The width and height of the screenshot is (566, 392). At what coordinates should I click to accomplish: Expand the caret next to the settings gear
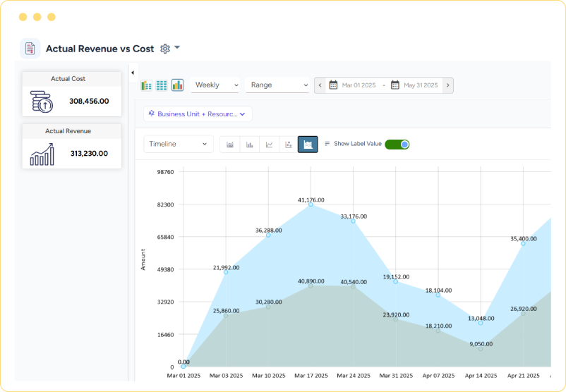pos(177,47)
